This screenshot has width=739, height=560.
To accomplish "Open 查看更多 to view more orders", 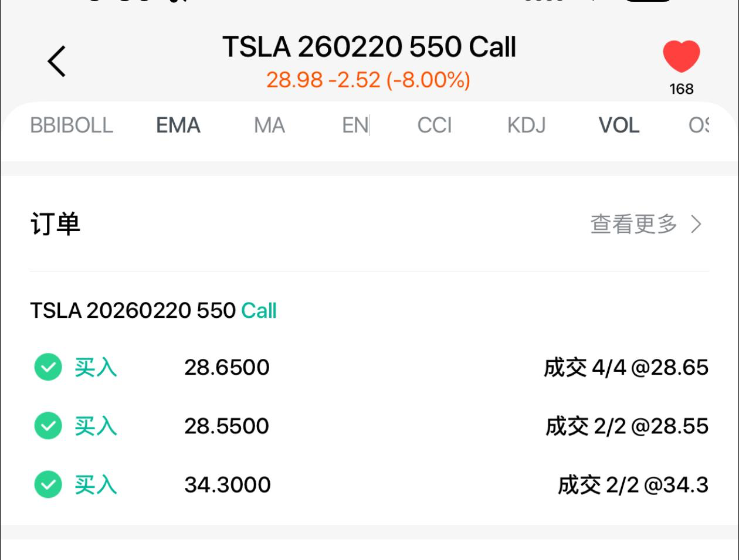I will [x=633, y=224].
